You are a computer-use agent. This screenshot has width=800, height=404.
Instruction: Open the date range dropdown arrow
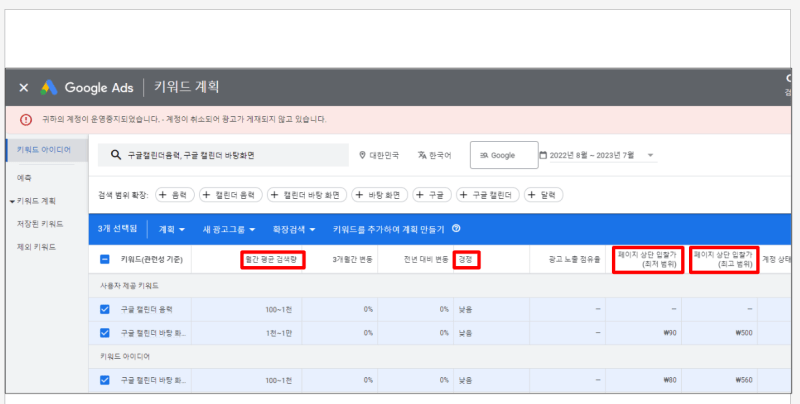click(650, 155)
